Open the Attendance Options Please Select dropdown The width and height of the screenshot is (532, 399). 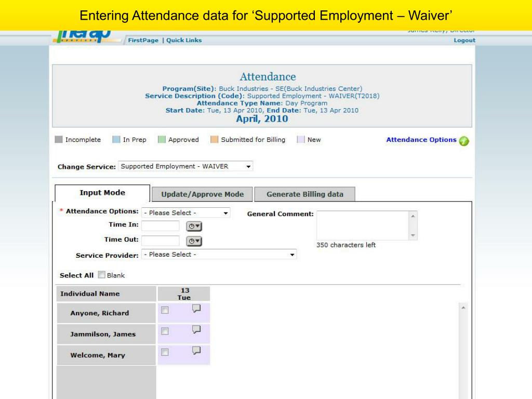(x=186, y=212)
